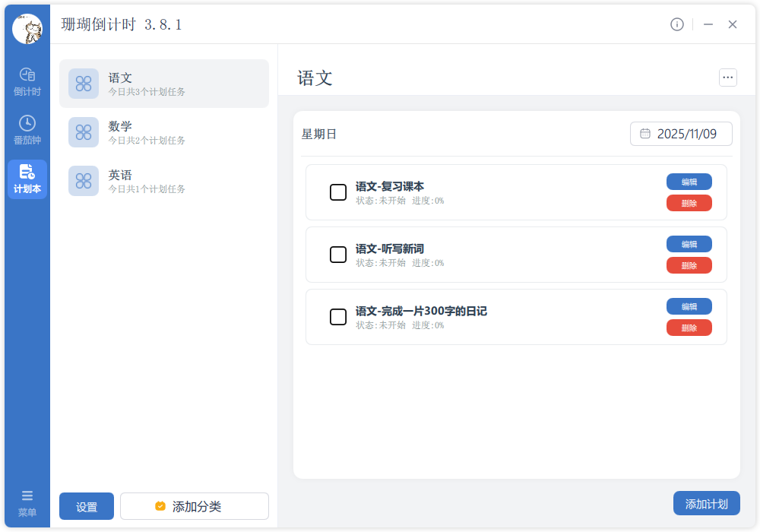Click the 语文 category grid icon
Image resolution: width=760 pixels, height=532 pixels.
click(84, 84)
